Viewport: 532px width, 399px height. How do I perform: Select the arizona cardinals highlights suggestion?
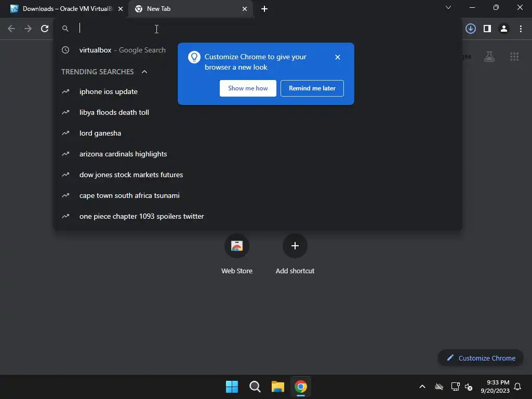pyautogui.click(x=258, y=154)
